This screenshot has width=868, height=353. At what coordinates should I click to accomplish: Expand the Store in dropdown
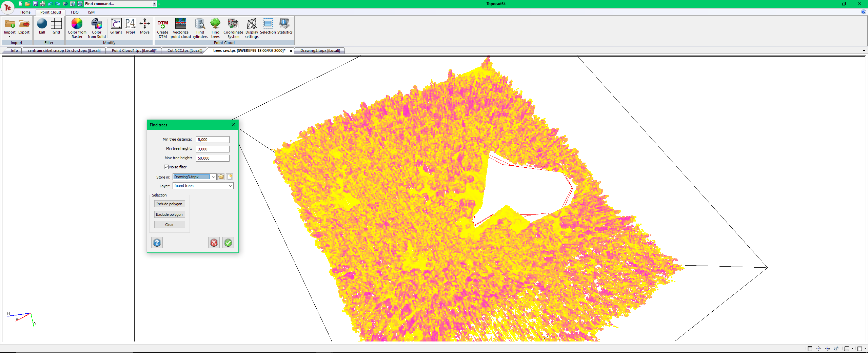coord(213,177)
